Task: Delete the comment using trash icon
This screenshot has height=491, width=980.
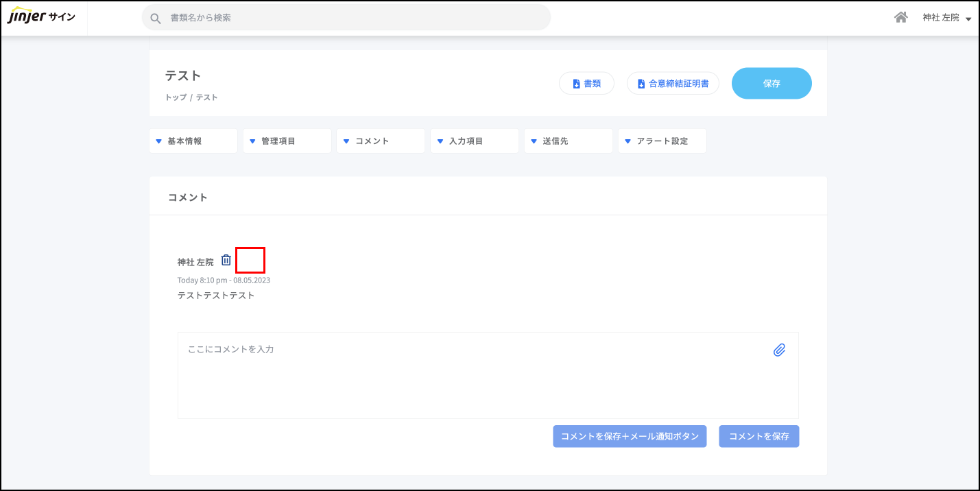Action: (x=226, y=261)
